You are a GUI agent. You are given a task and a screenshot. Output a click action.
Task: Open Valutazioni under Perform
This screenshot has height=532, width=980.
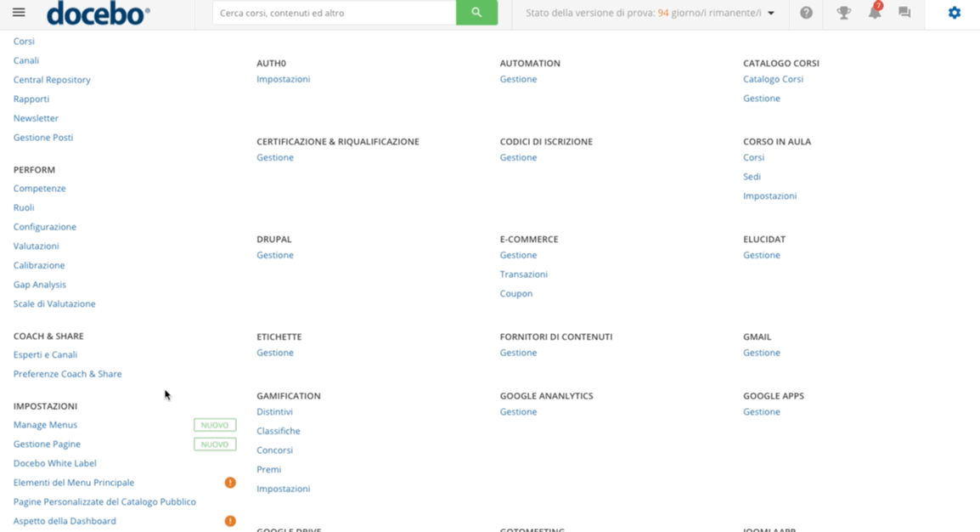[x=37, y=246]
